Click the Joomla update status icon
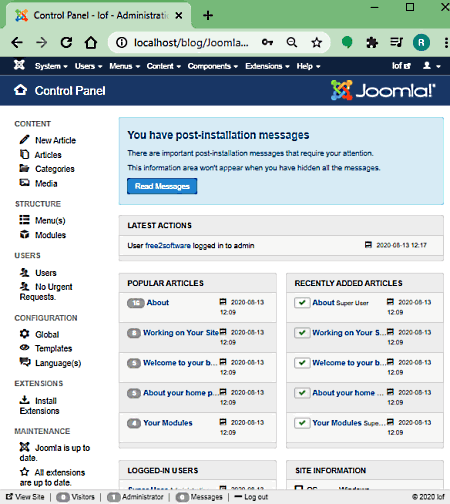 point(24,447)
